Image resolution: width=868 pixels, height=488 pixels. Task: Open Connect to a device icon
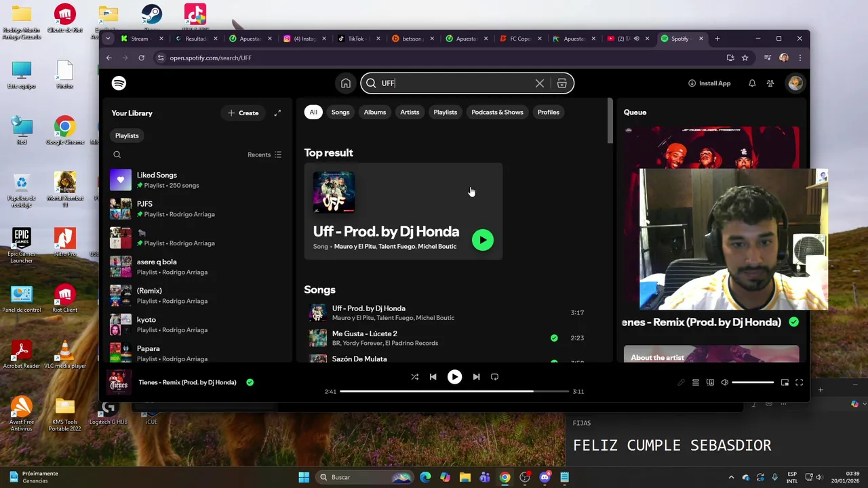click(x=710, y=382)
